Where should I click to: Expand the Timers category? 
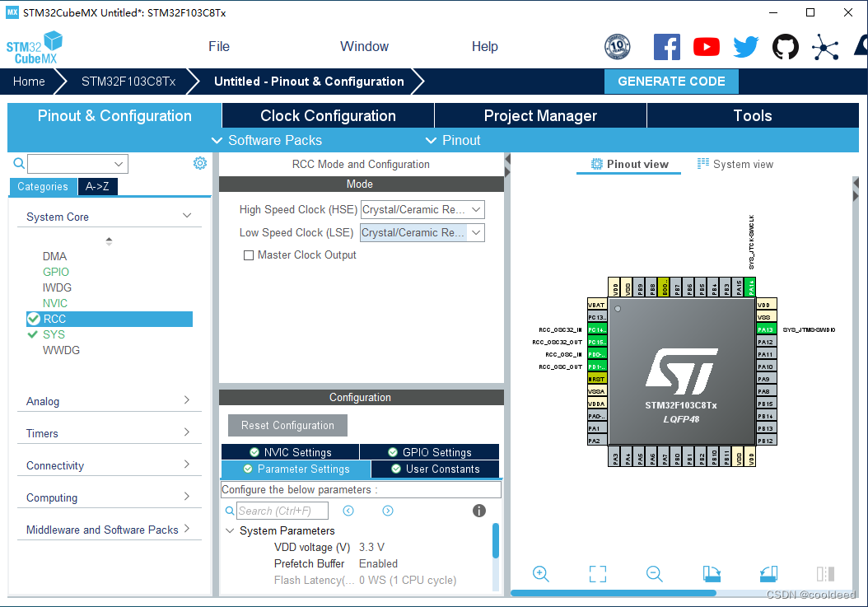[x=187, y=432]
